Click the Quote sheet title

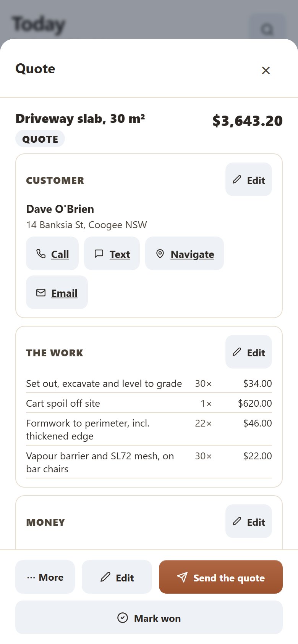(x=35, y=69)
